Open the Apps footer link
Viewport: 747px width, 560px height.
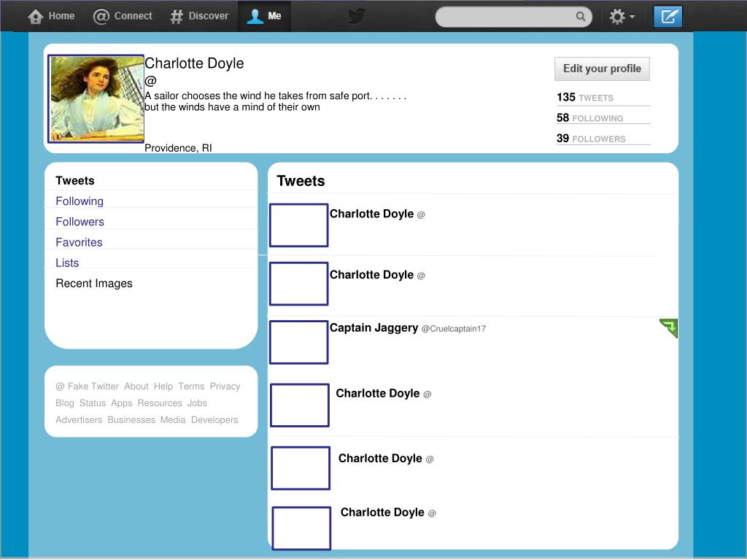pos(122,402)
